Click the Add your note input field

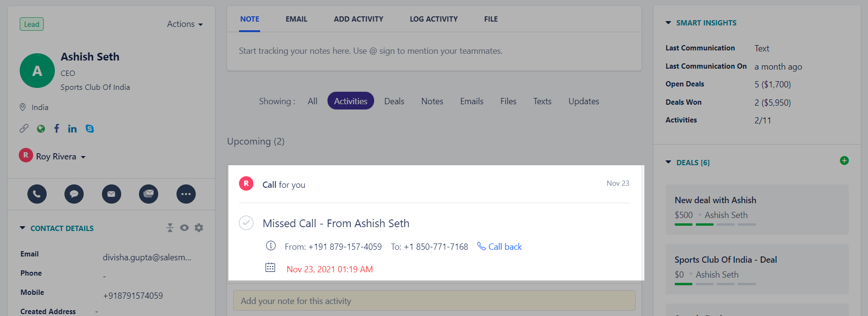click(x=434, y=301)
